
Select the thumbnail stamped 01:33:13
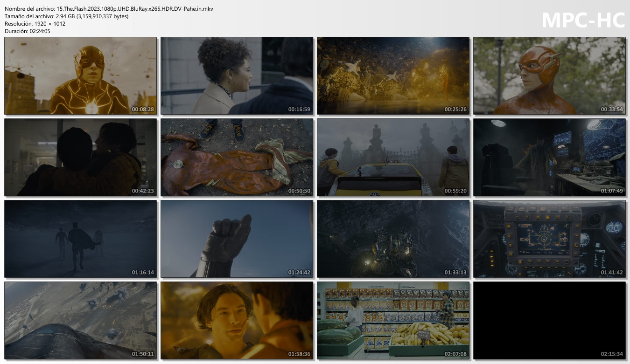coord(393,239)
